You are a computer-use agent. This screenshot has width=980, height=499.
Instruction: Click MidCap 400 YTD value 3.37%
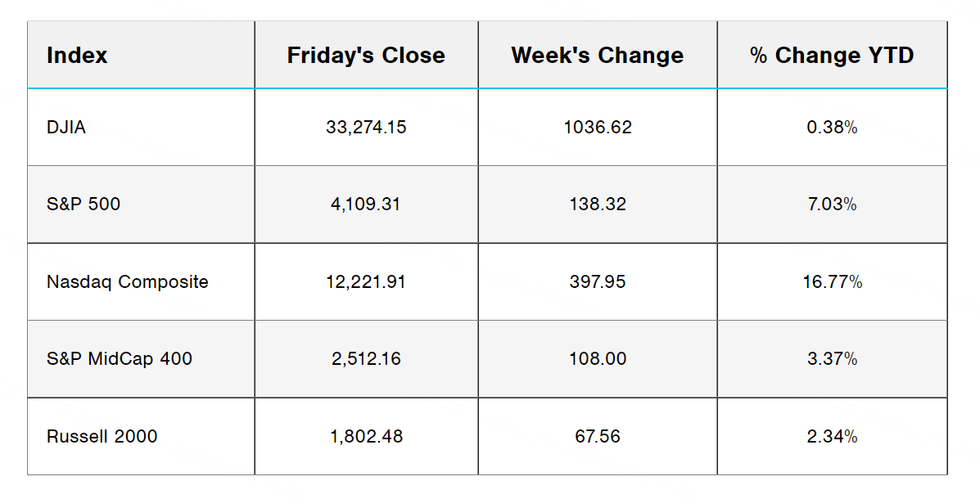832,359
